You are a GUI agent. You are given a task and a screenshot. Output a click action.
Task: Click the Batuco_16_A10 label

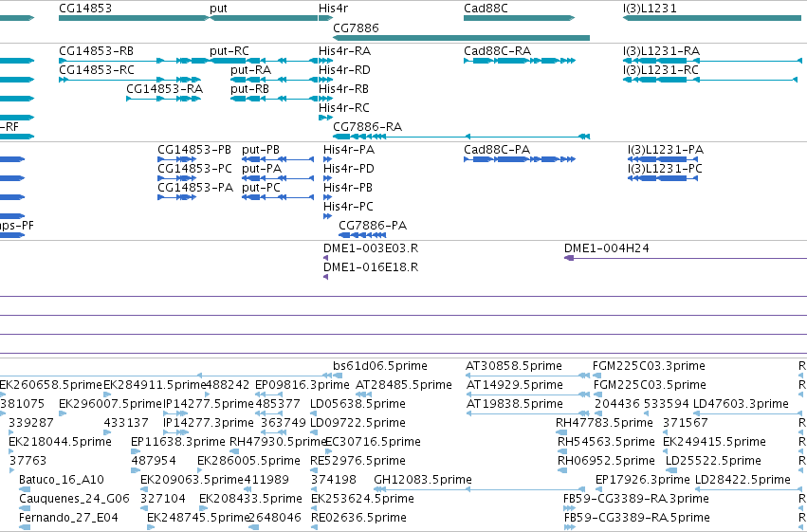coord(62,480)
